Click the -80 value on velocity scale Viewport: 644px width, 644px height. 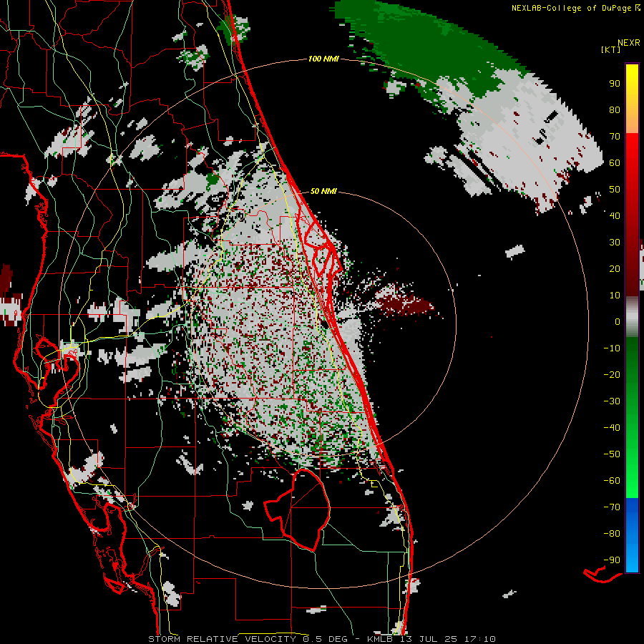click(x=612, y=534)
